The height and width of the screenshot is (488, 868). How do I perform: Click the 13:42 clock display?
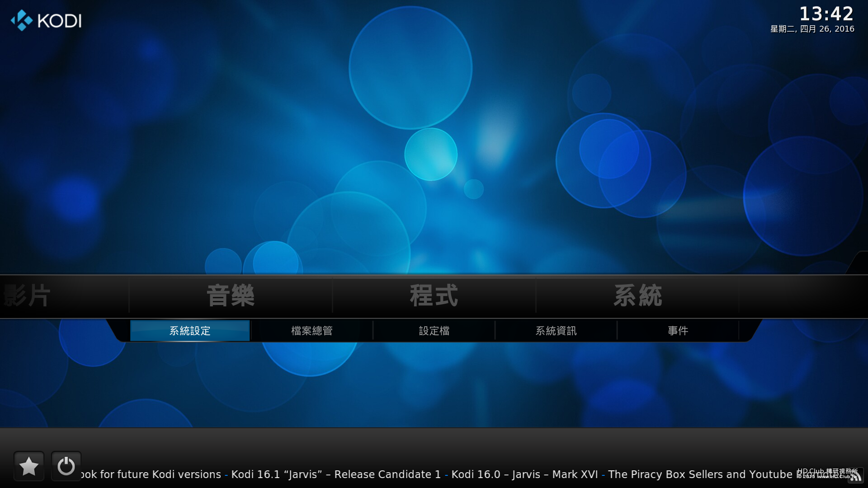tap(826, 14)
